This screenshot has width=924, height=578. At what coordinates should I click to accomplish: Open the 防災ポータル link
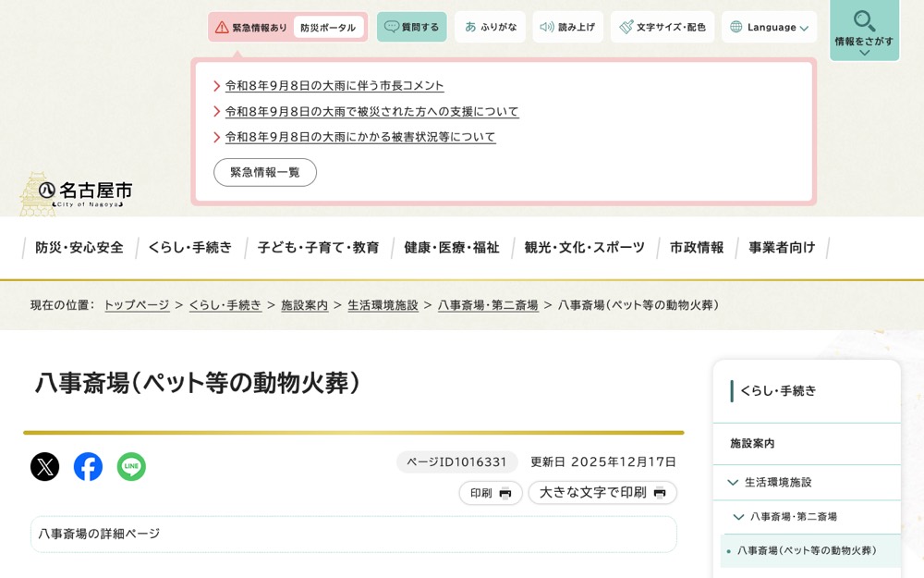pos(328,27)
